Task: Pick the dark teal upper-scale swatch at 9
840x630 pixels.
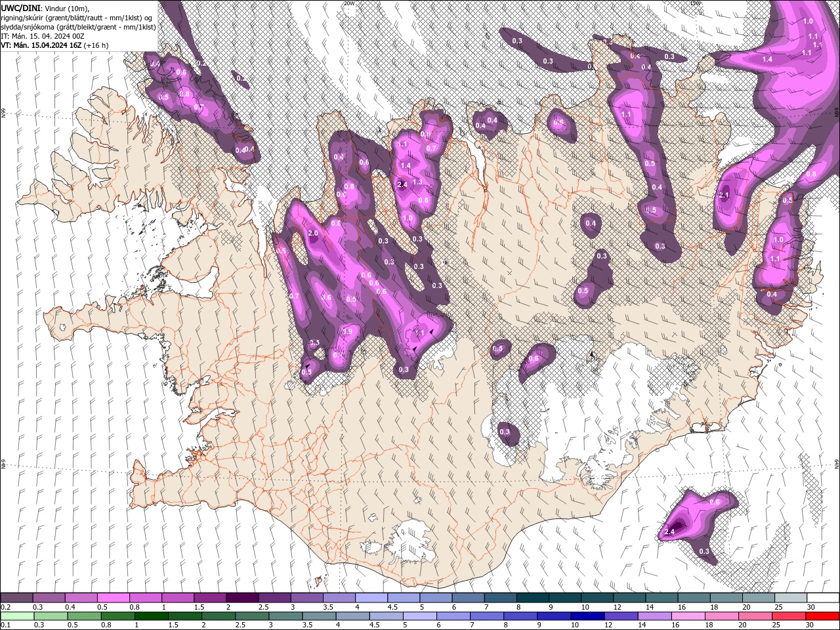Action: tap(565, 597)
